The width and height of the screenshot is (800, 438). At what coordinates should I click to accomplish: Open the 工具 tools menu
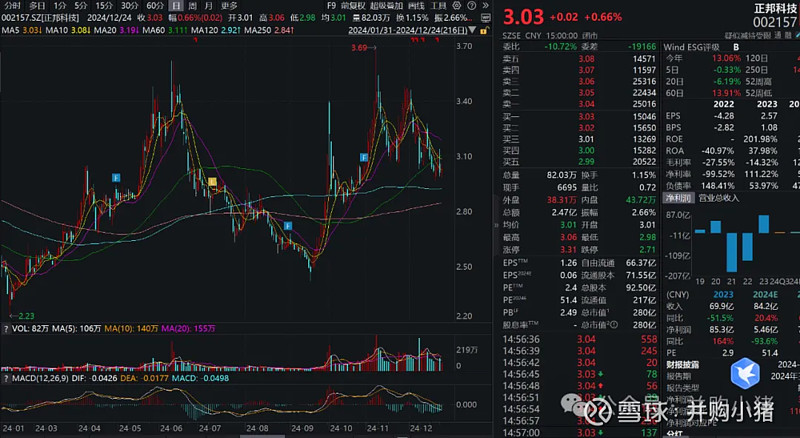pyautogui.click(x=438, y=6)
